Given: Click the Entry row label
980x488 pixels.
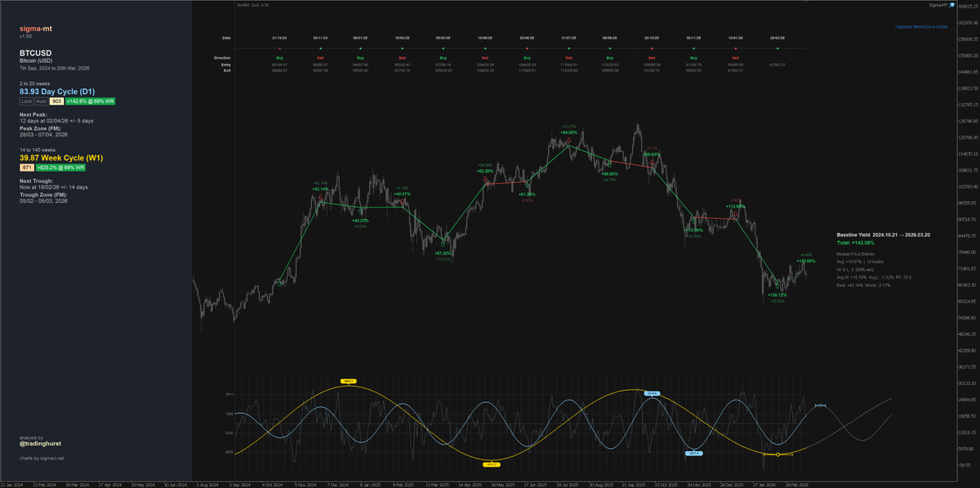Looking at the screenshot, I should [x=227, y=65].
